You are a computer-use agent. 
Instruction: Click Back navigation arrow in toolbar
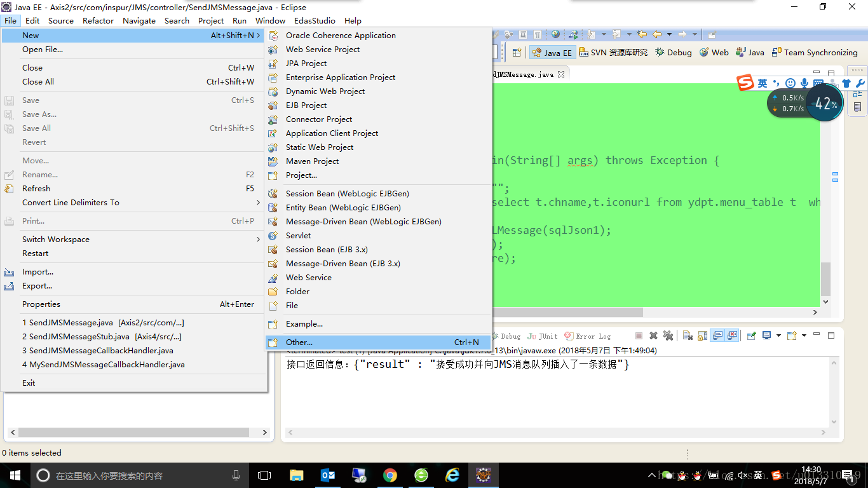click(x=657, y=34)
